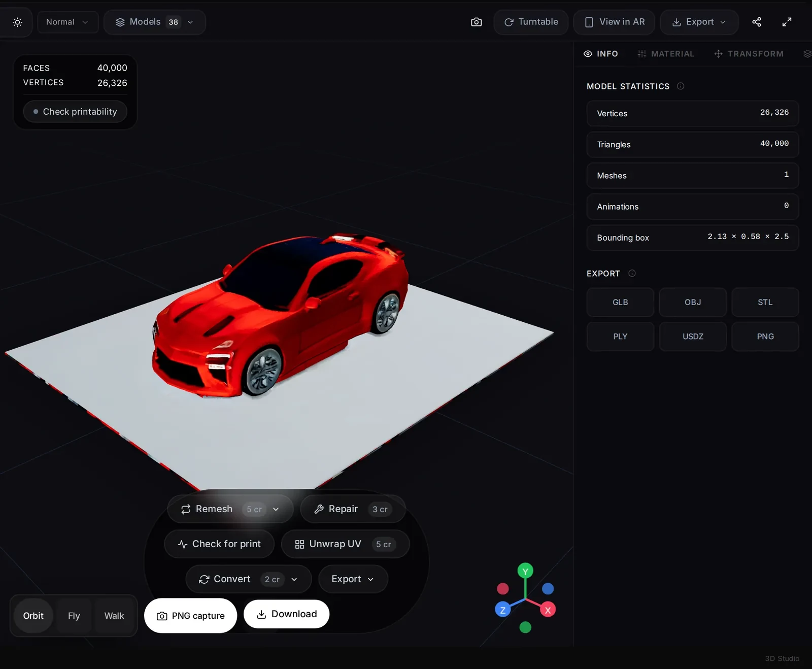Screen dimensions: 812x669
Task: Click the info icon beside Export heading
Action: point(632,273)
